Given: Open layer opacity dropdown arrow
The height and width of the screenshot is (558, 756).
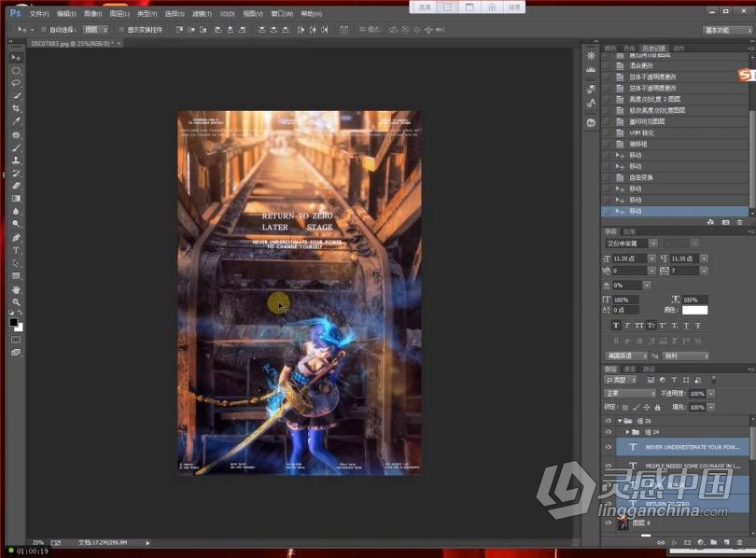Looking at the screenshot, I should [711, 394].
